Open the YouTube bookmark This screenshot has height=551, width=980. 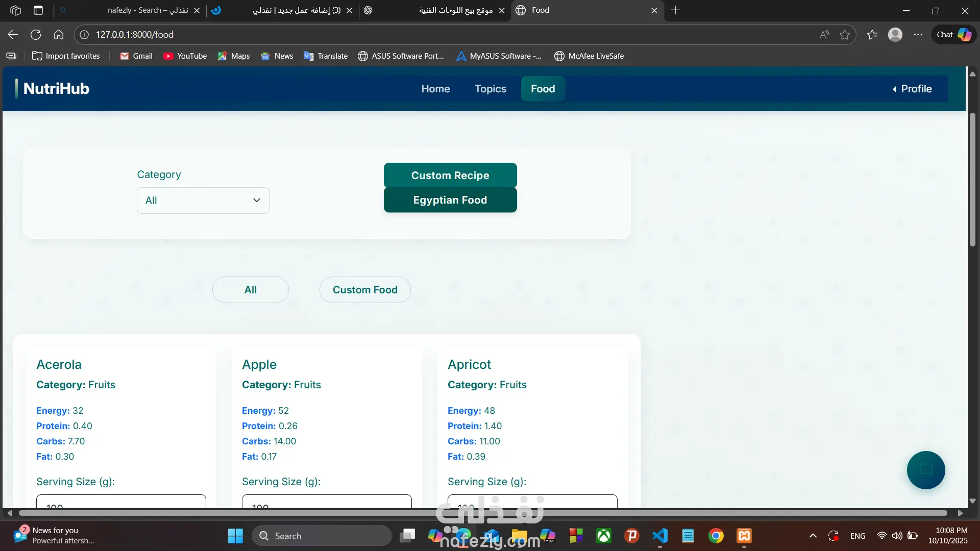pos(185,56)
